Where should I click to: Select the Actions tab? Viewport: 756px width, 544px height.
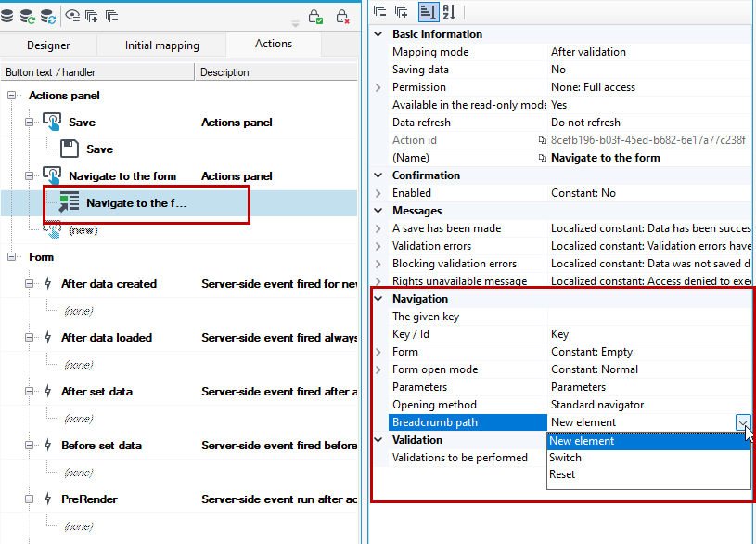click(x=274, y=44)
